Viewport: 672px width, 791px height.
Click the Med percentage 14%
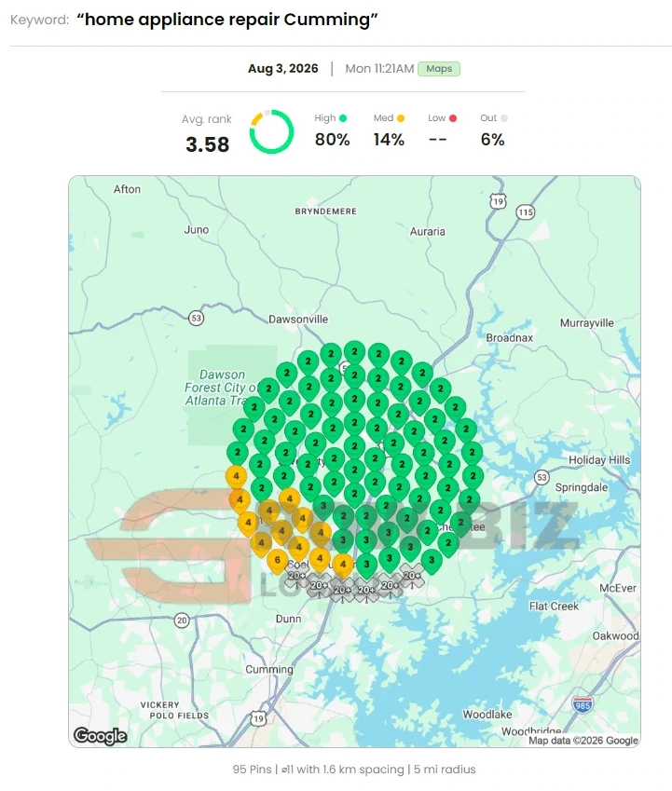point(389,140)
